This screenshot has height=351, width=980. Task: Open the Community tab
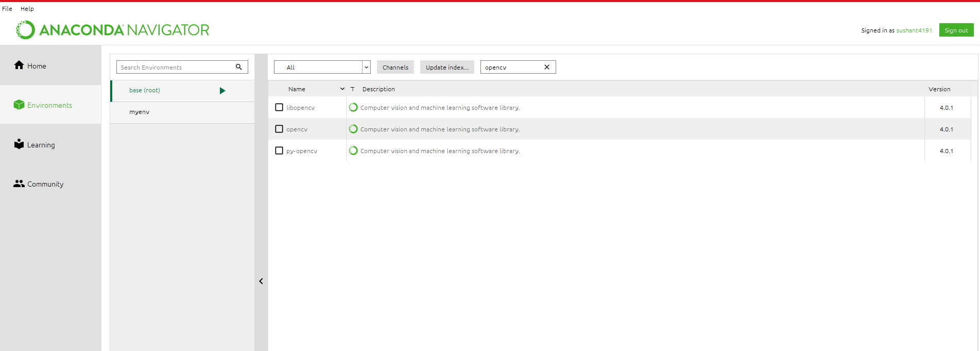(x=50, y=184)
